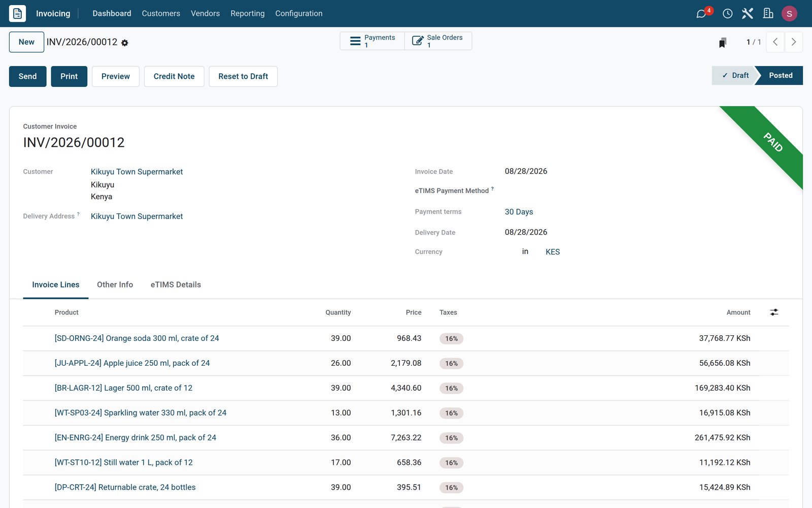
Task: Click the 16% tax tag on Orange soda row
Action: (x=452, y=339)
